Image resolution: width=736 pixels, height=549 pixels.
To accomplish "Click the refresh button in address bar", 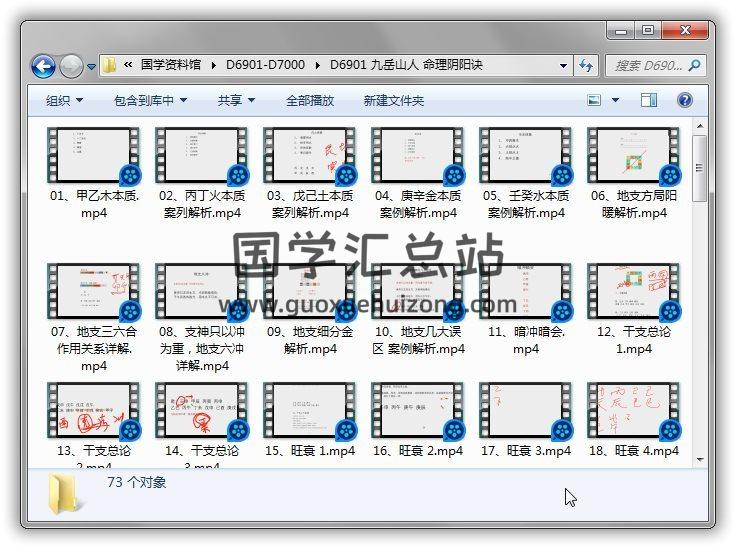I will [586, 65].
